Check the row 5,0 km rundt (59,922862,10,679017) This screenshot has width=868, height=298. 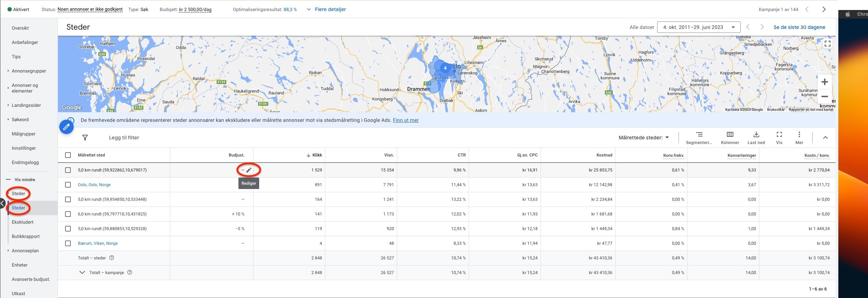[x=68, y=170]
